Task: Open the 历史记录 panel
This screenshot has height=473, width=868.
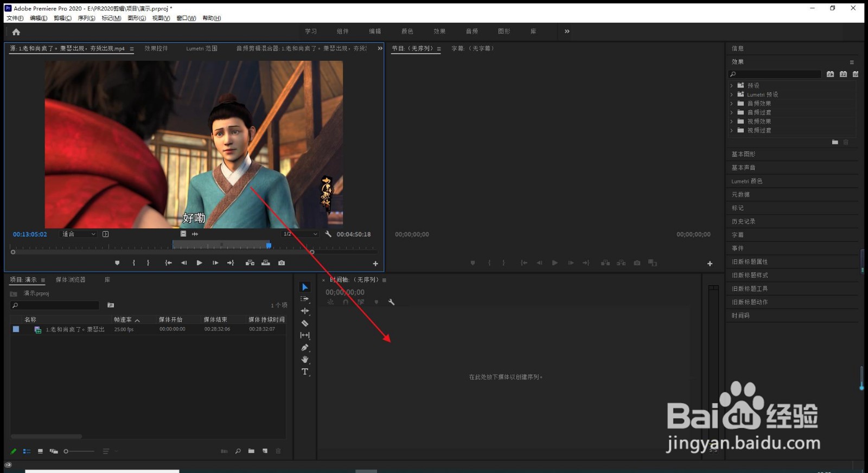Action: (743, 221)
